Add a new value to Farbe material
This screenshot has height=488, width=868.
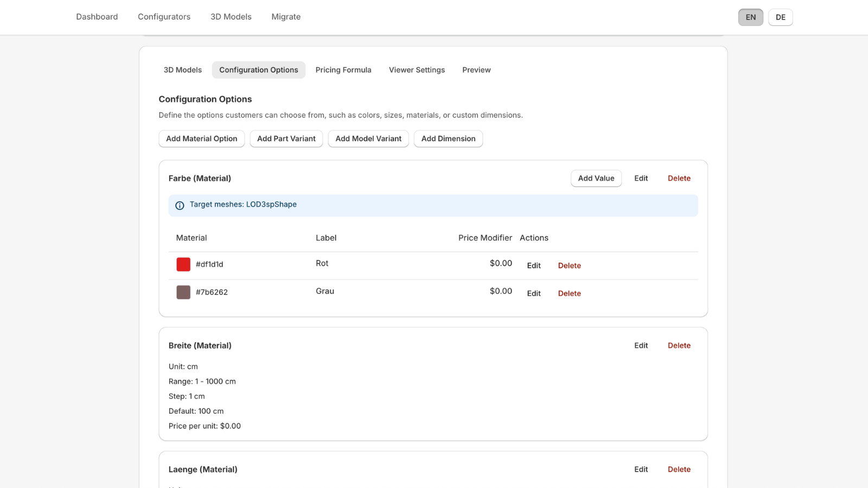[x=596, y=178]
